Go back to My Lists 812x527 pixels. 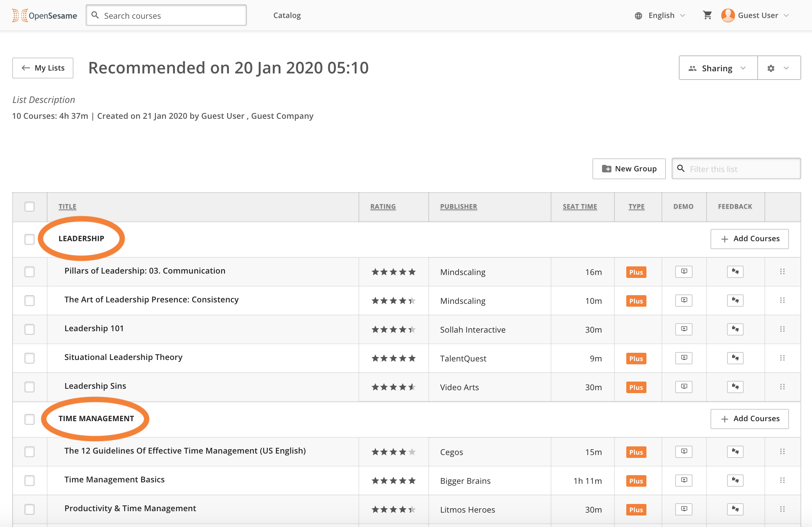[x=43, y=68]
